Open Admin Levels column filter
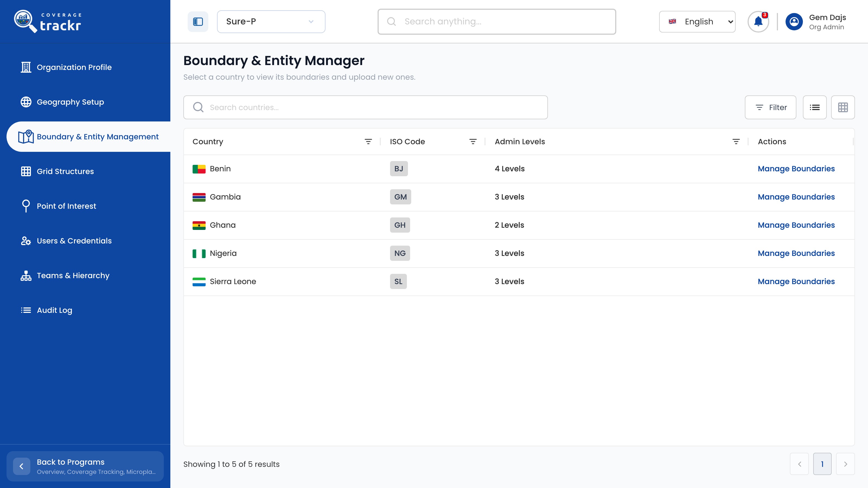The image size is (868, 488). (736, 142)
